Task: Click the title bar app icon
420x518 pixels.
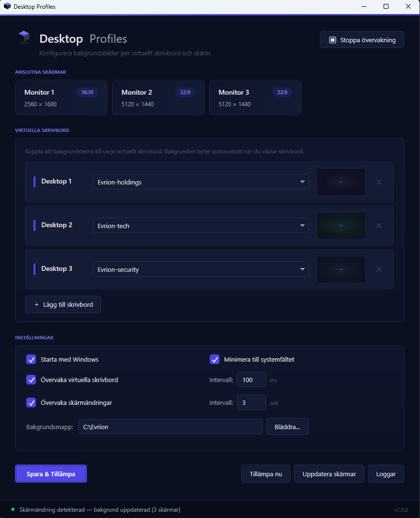Action: click(x=7, y=7)
